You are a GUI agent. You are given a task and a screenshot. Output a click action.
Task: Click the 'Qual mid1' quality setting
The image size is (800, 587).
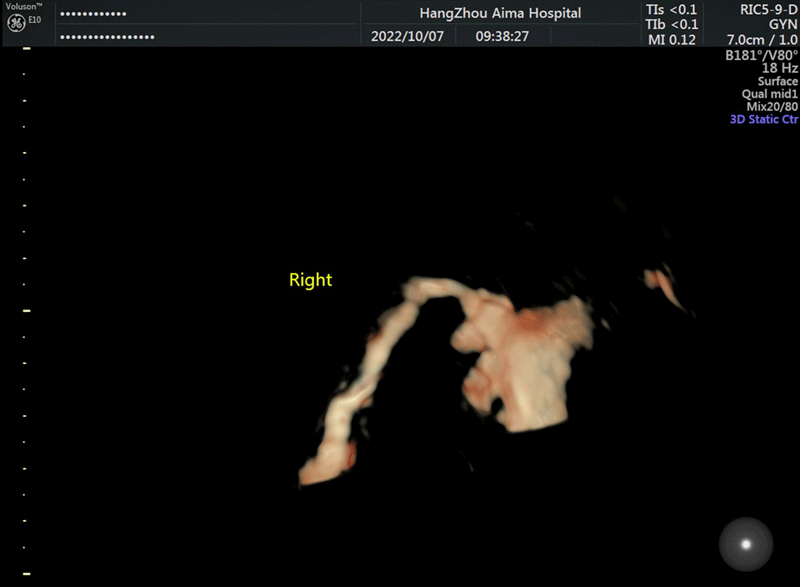click(x=770, y=94)
